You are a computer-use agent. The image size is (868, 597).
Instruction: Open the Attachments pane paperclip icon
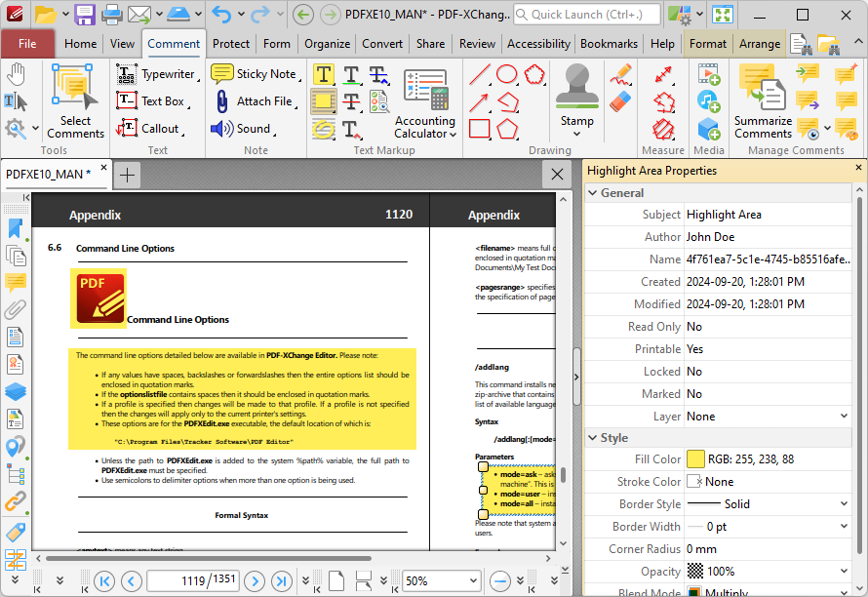tap(16, 309)
